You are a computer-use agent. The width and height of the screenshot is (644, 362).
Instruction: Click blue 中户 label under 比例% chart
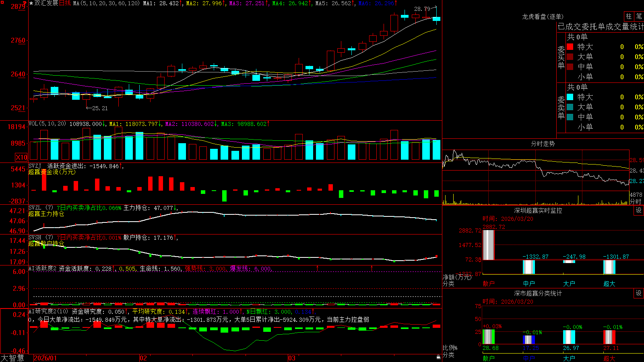[x=529, y=358]
